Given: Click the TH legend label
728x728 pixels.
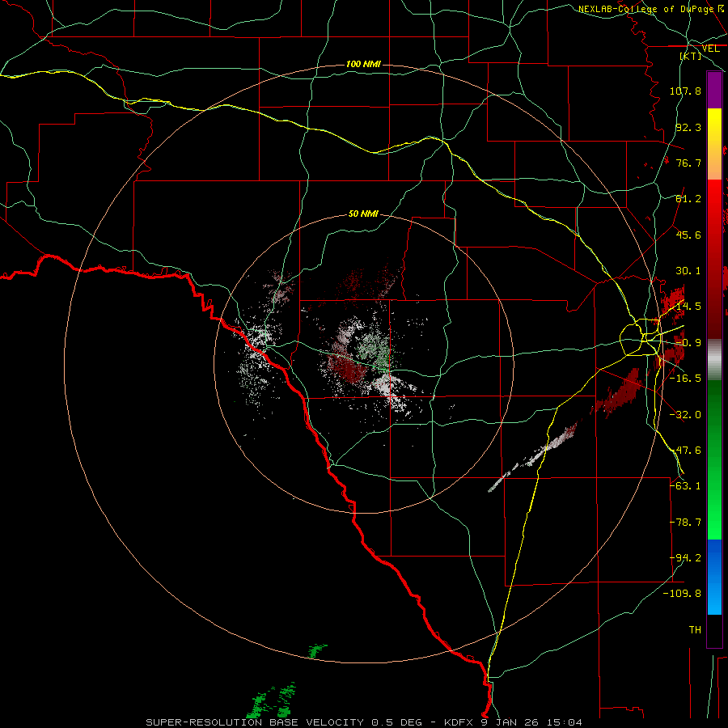Looking at the screenshot, I should [x=695, y=630].
